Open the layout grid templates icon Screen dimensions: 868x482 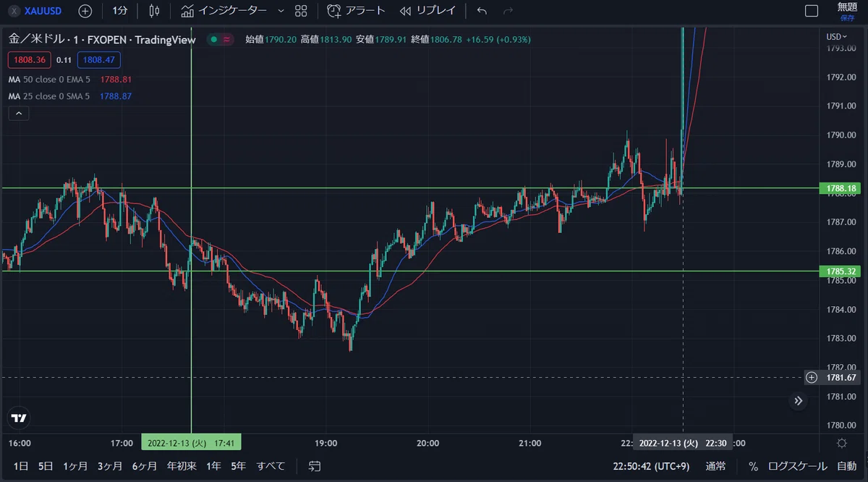[x=302, y=11]
